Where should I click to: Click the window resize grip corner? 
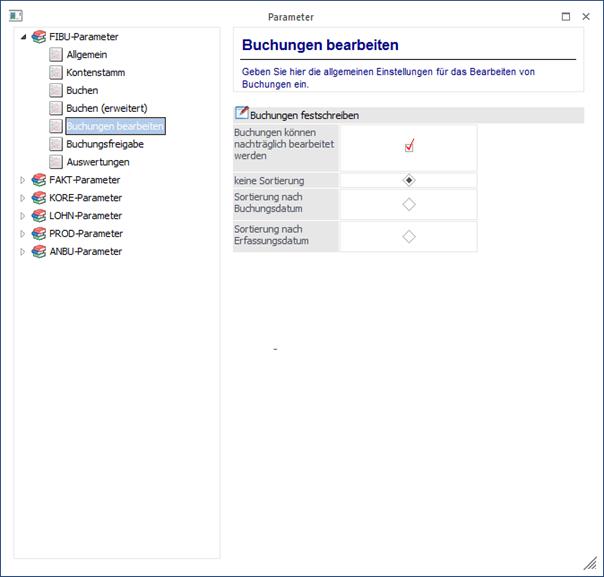[590, 564]
